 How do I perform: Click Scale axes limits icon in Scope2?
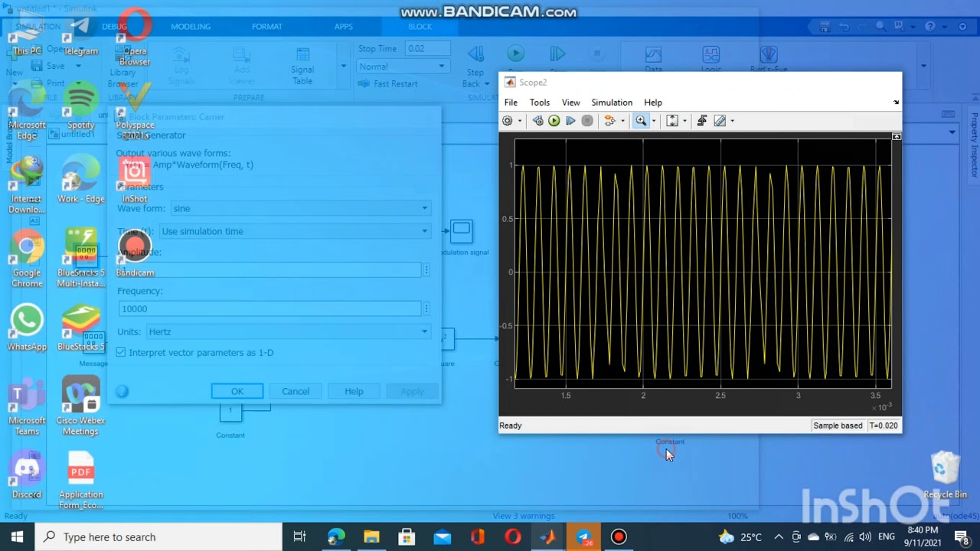[x=672, y=121]
